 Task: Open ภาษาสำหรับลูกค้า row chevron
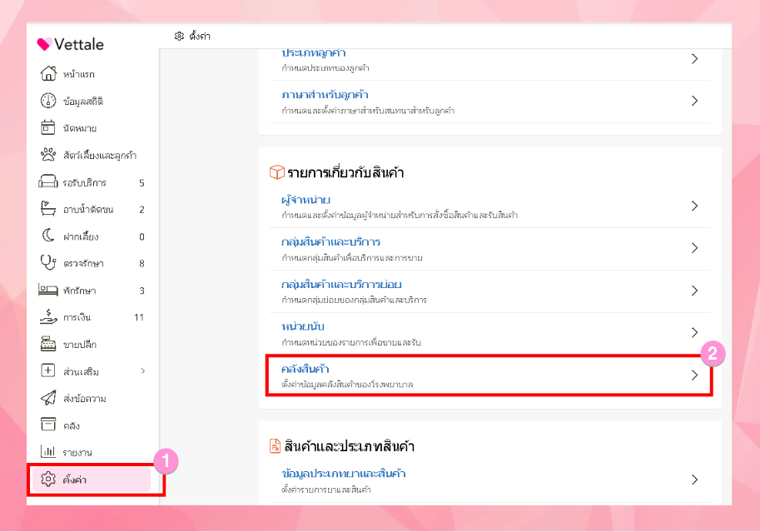click(x=694, y=101)
